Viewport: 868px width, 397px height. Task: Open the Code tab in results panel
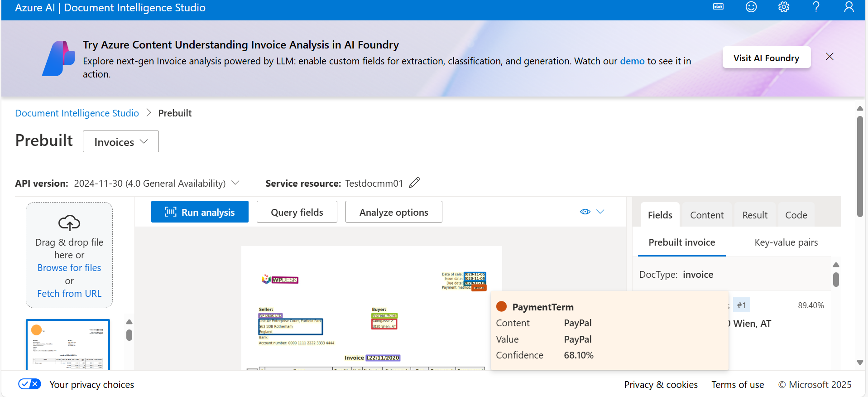point(796,214)
